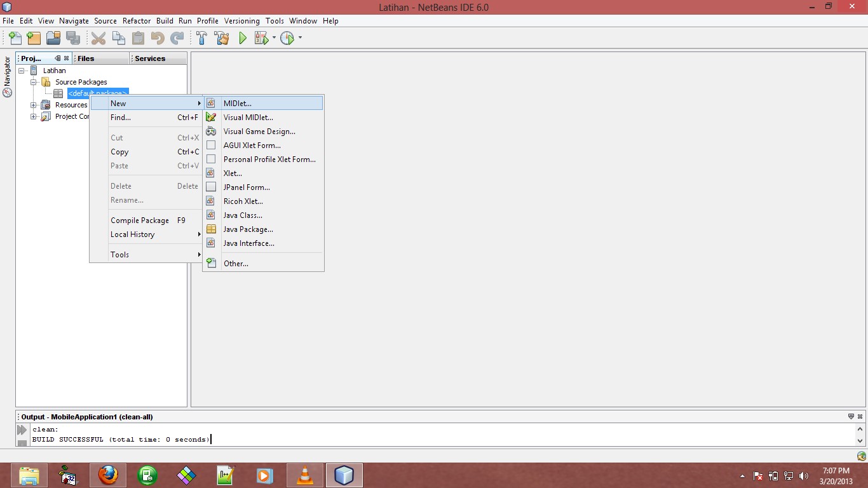
Task: Click the Clean and Build hammer-with-broom icon
Action: click(222, 38)
